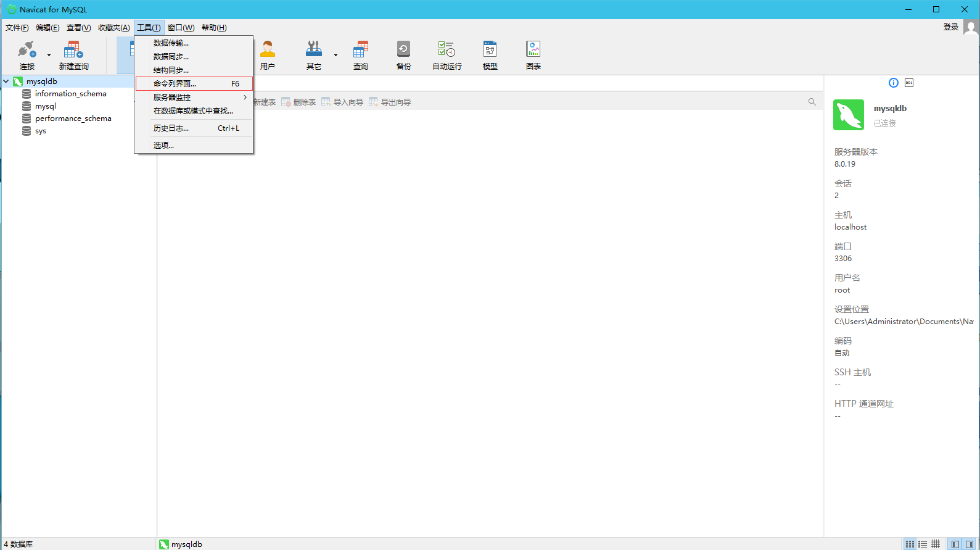Switch to detail view in status bar
980x550 pixels.
click(x=936, y=544)
